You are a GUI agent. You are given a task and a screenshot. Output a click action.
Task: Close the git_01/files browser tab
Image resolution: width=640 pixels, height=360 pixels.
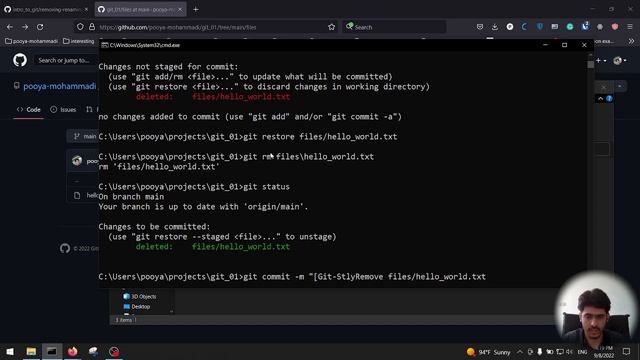point(180,9)
